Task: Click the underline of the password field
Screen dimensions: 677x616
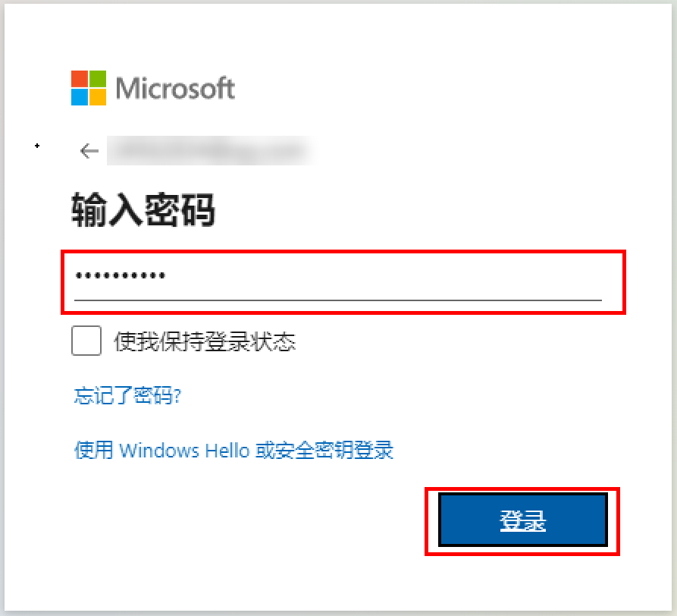Action: click(x=338, y=300)
